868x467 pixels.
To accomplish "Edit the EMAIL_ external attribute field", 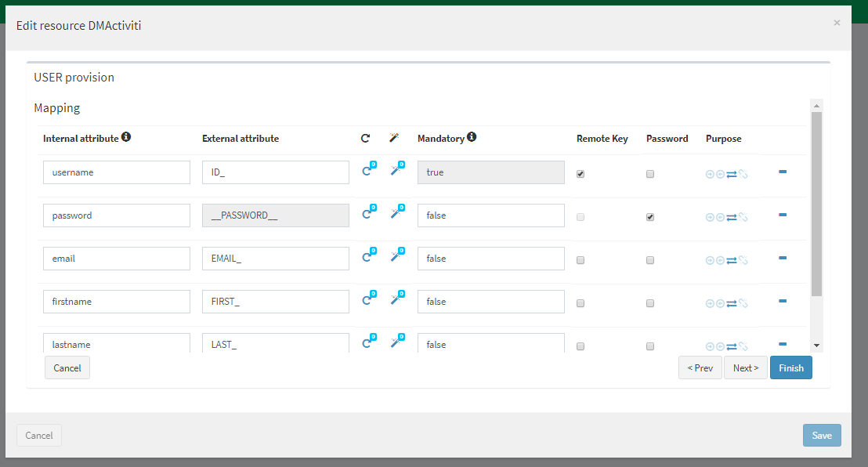I will point(276,259).
